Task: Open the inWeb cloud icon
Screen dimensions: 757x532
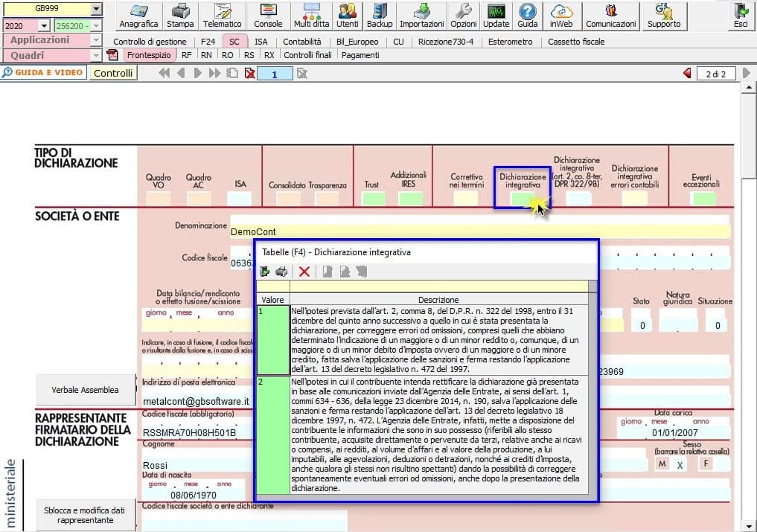Action: [x=561, y=16]
